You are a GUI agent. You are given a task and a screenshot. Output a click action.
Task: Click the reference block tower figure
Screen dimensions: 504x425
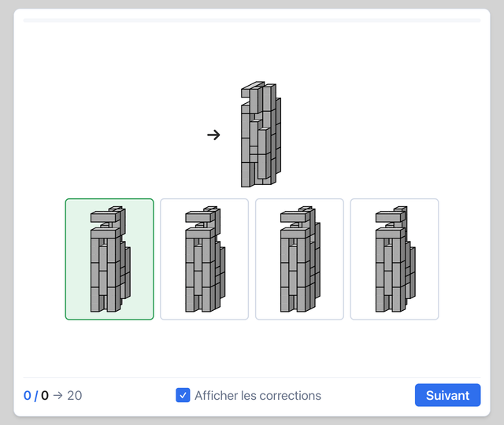pos(261,135)
